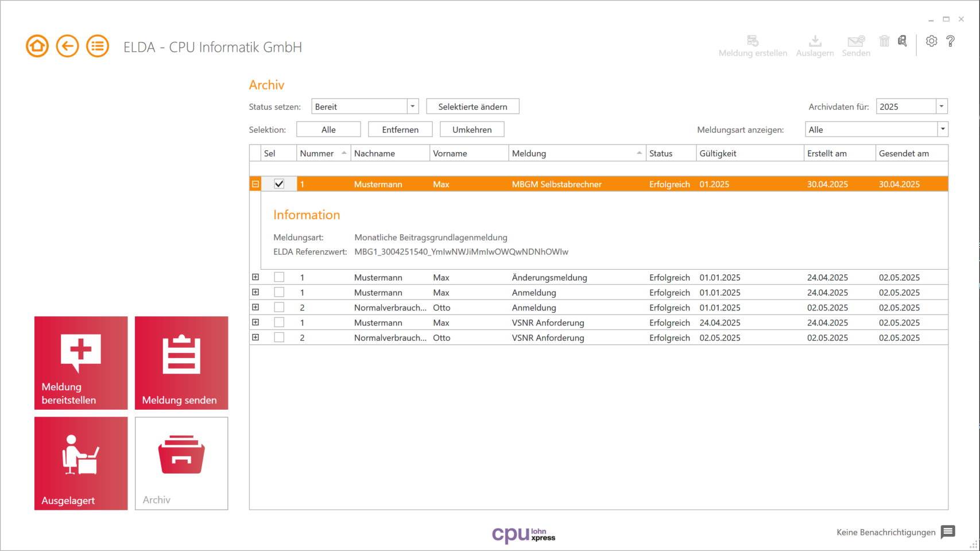Go to the home screen icon
This screenshot has height=551, width=980.
coord(37,46)
